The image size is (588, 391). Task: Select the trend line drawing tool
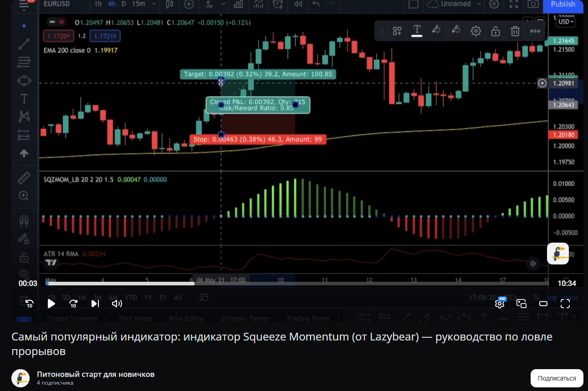pyautogui.click(x=24, y=44)
